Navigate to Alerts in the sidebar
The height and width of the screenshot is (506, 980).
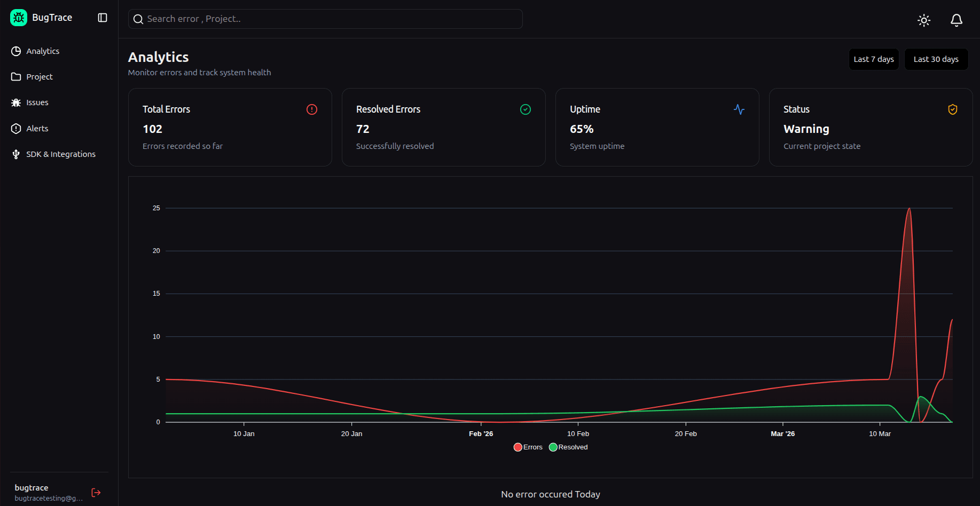pos(37,129)
